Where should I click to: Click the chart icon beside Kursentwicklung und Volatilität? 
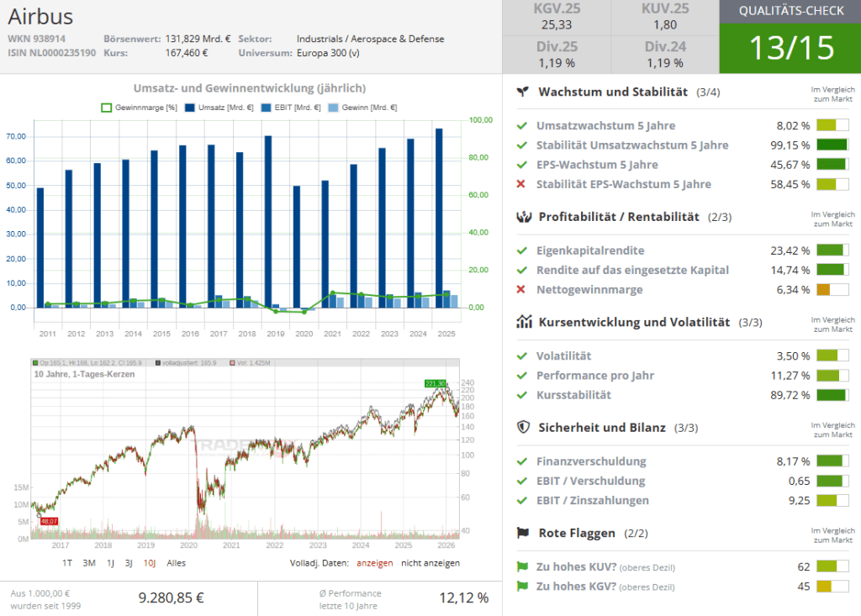pos(523,322)
